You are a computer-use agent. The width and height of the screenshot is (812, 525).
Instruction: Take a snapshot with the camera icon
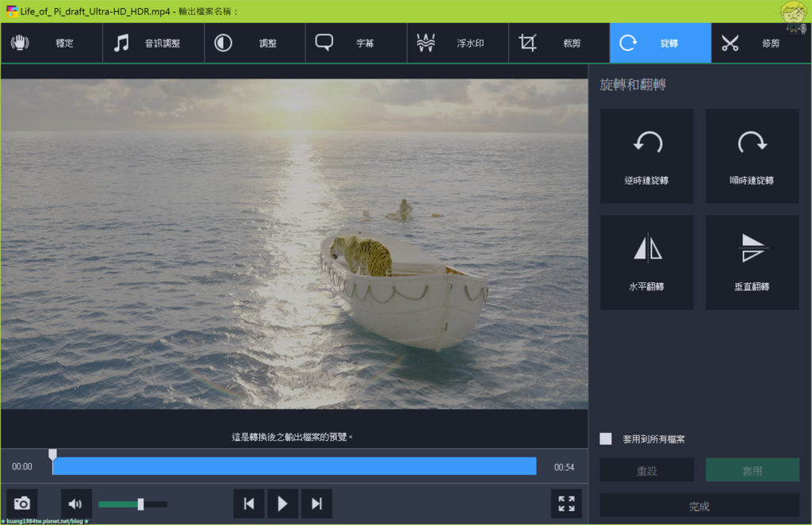(21, 504)
